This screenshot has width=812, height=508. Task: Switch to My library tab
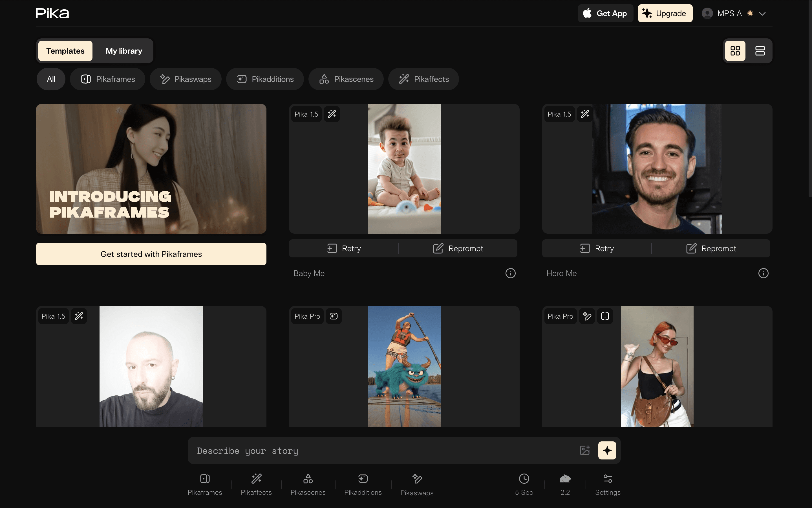point(124,51)
